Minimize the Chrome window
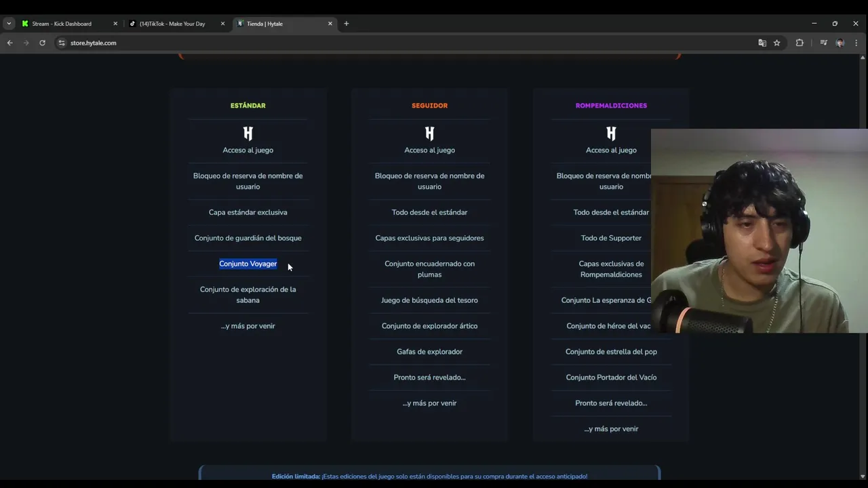The image size is (868, 488). (x=814, y=24)
